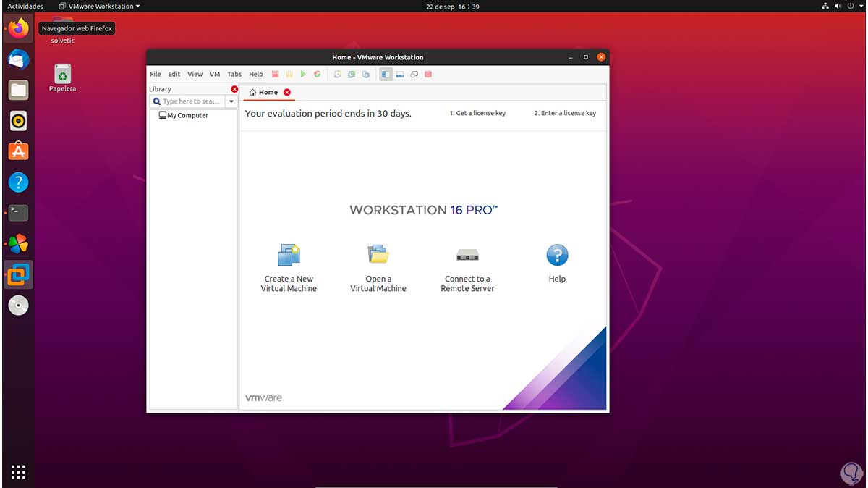Viewport: 868px width, 488px height.
Task: Click Actividades in the top bar
Action: point(25,6)
